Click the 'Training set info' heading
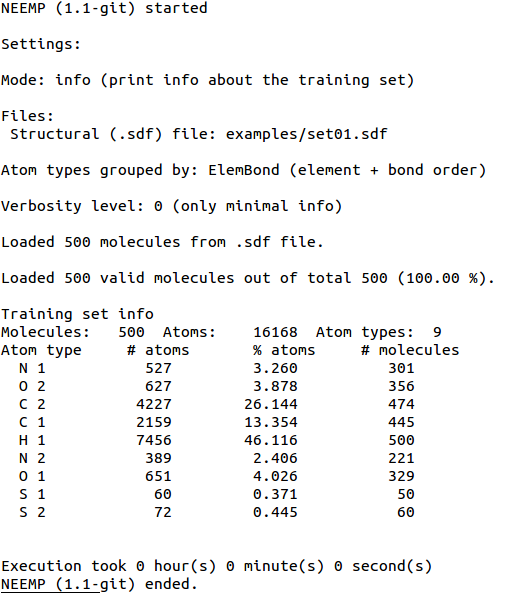511x593 pixels. (x=77, y=314)
